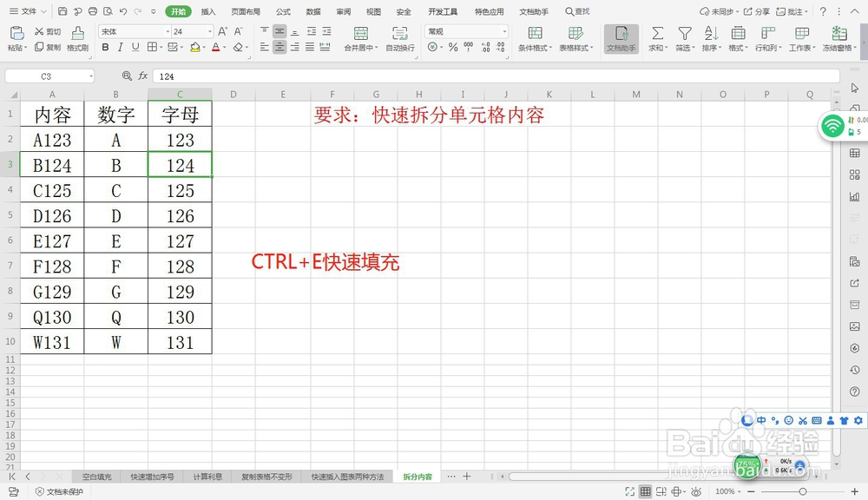Switch to normal view in status bar
This screenshot has width=868, height=500.
coord(646,491)
